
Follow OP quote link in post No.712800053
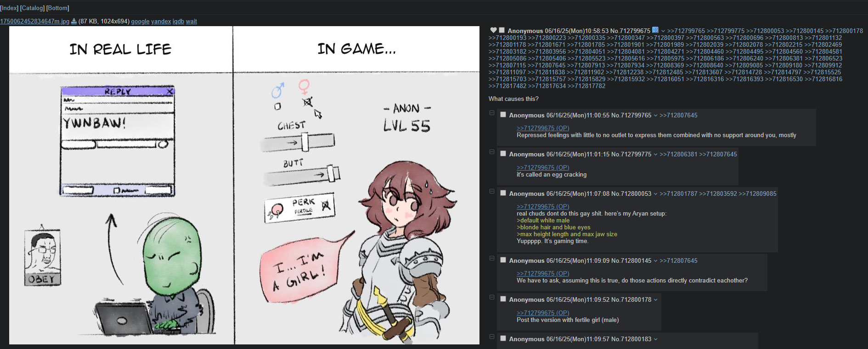pyautogui.click(x=543, y=207)
